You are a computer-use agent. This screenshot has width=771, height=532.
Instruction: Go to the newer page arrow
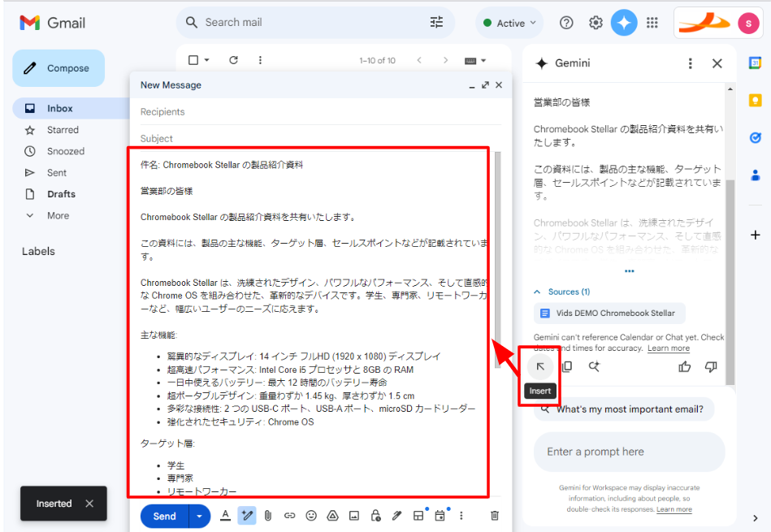point(419,60)
